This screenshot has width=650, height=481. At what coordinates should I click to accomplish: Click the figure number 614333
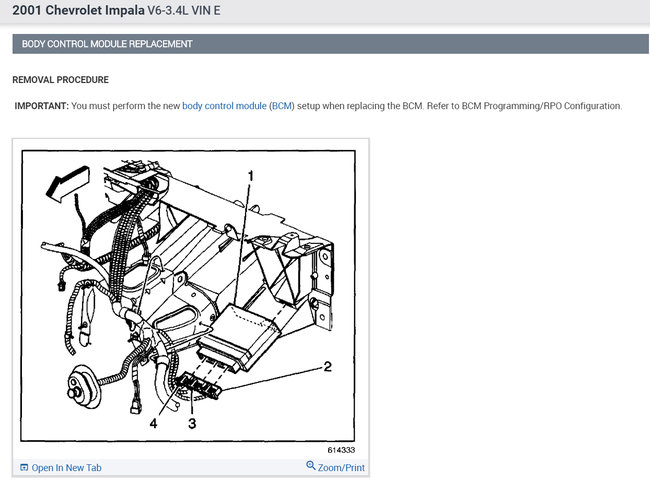coord(341,450)
